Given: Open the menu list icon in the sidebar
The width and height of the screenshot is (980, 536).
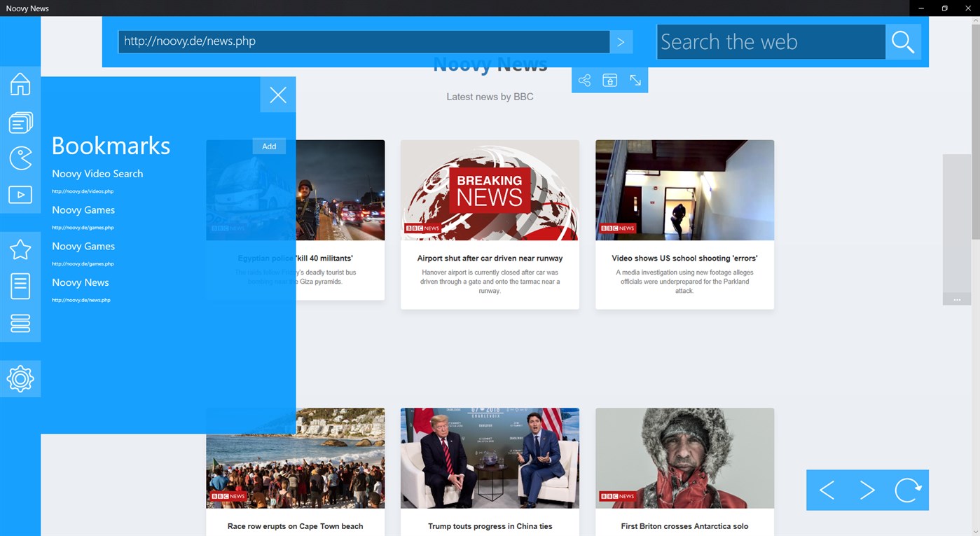Looking at the screenshot, I should point(20,323).
